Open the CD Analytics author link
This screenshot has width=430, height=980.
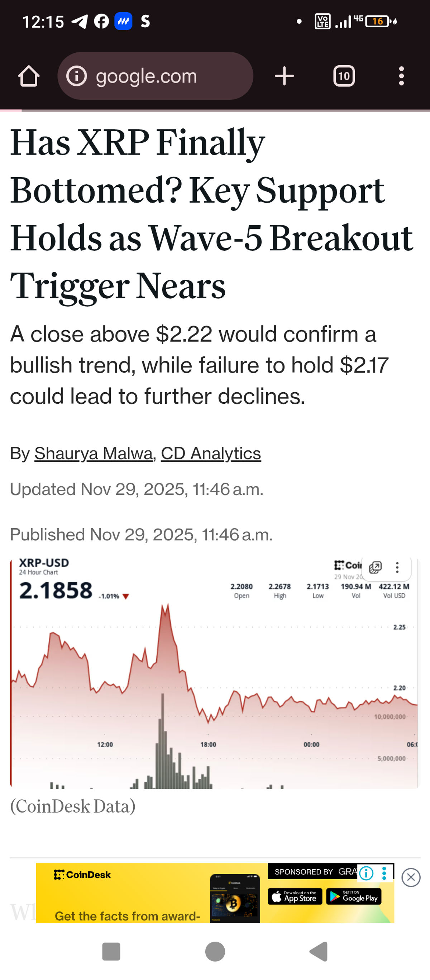point(211,453)
